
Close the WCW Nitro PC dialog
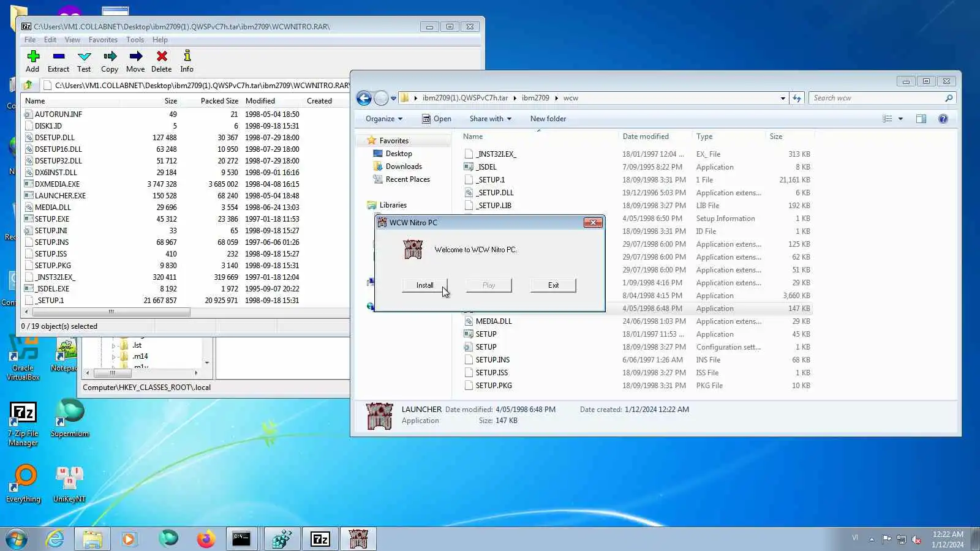(593, 222)
